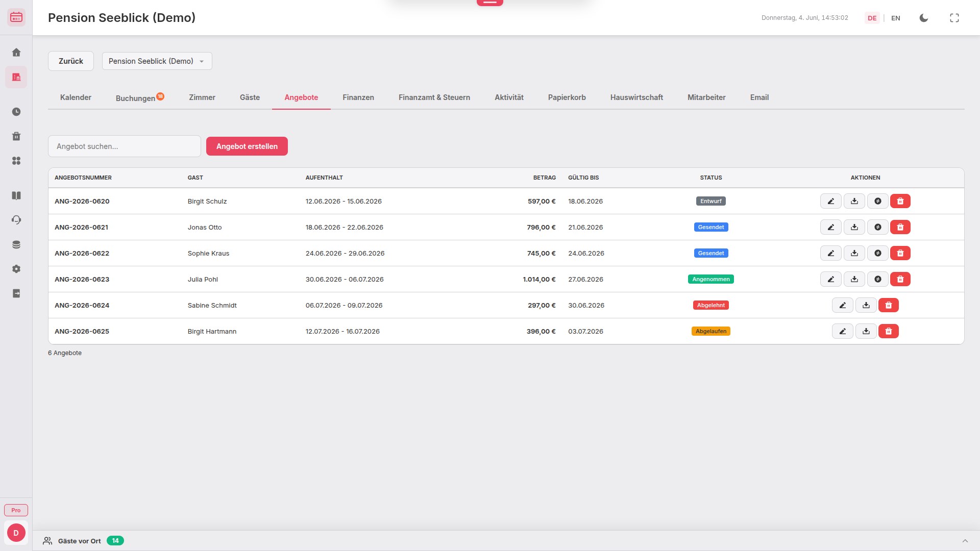Click round action icon for Sophie Kraus

coord(878,253)
